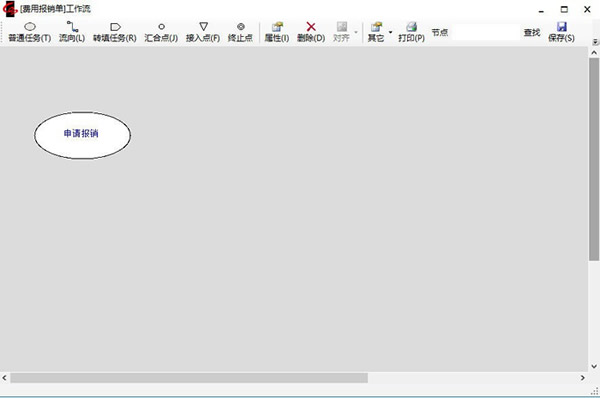Select the 申请报销 task node
Screen dimensions: 600x398
click(82, 135)
